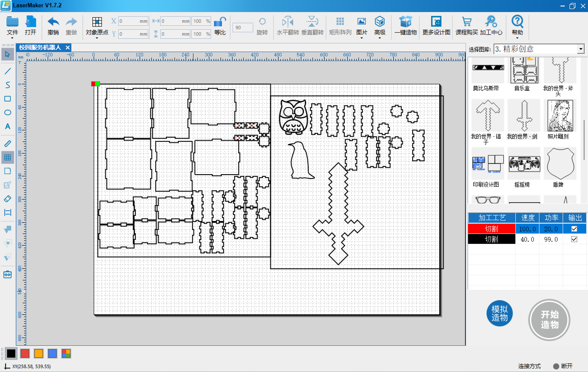Pick the red color swatch

25,354
